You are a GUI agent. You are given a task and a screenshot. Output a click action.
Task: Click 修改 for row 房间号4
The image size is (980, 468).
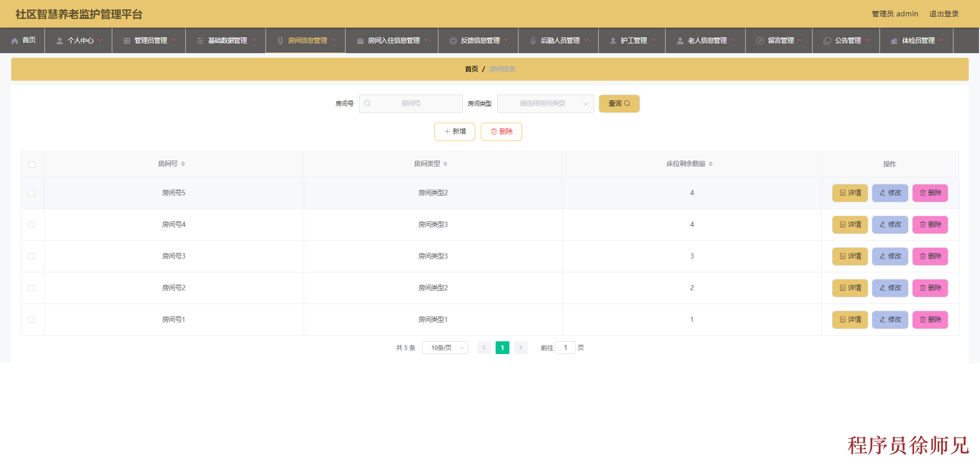[890, 225]
